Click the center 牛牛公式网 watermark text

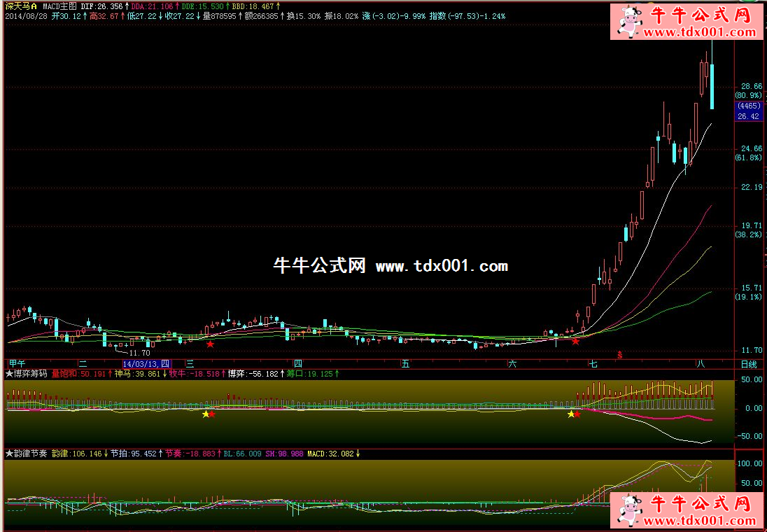319,266
